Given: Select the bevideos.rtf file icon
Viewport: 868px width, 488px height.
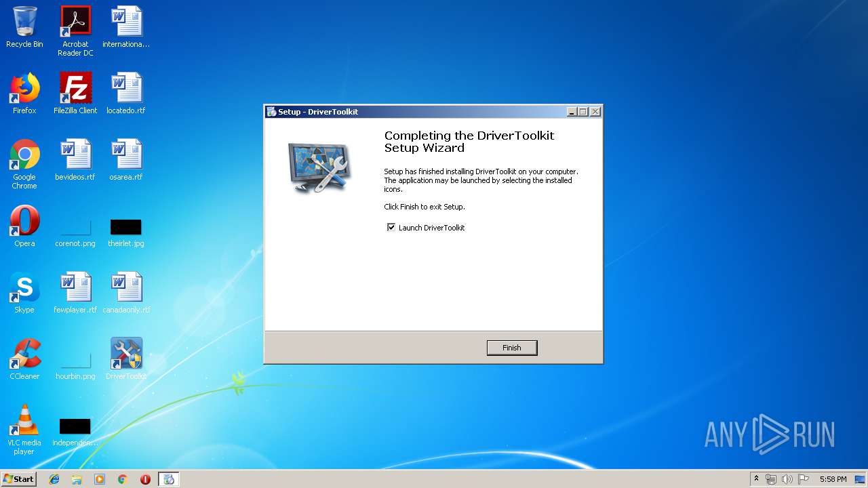Looking at the screenshot, I should (x=75, y=160).
